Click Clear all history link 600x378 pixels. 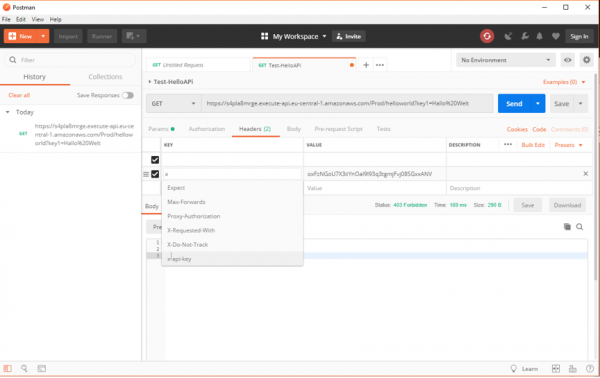click(19, 95)
